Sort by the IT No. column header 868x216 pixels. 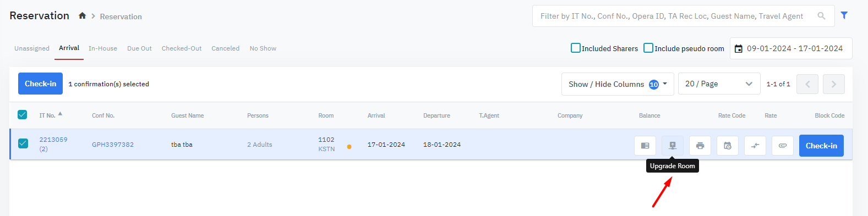pos(47,115)
